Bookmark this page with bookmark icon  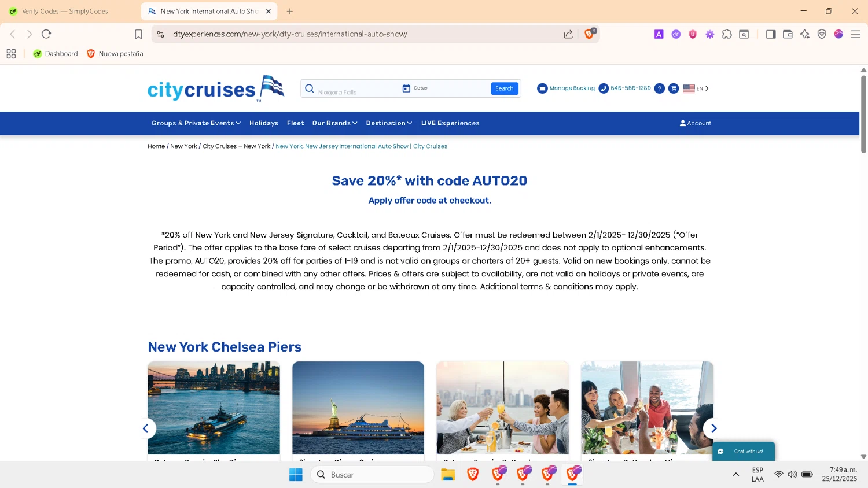pyautogui.click(x=138, y=34)
